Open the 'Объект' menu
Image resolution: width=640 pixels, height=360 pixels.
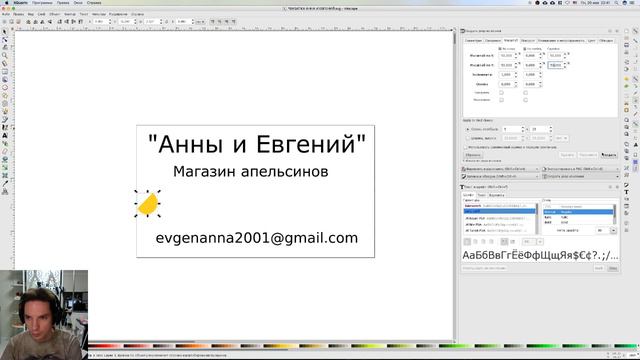(54, 14)
